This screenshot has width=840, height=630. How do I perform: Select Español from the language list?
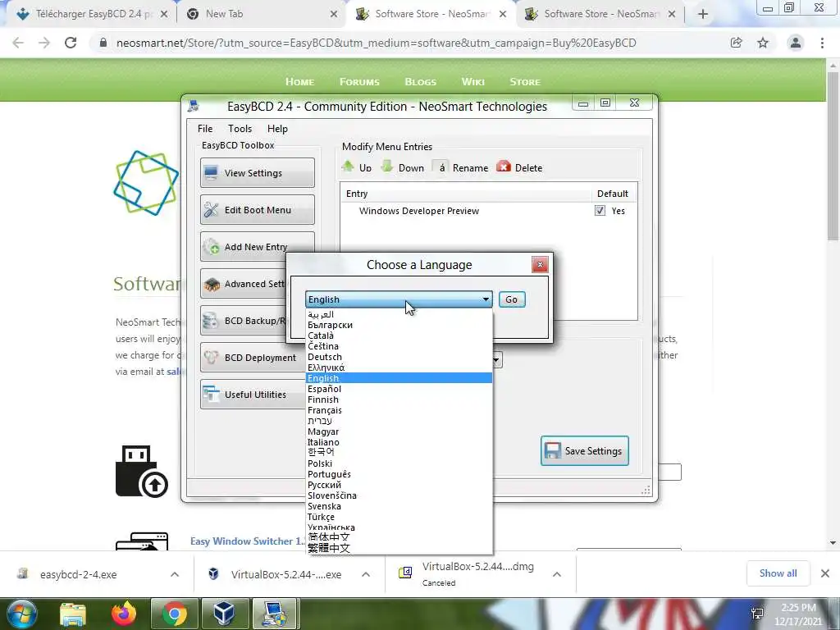point(399,389)
